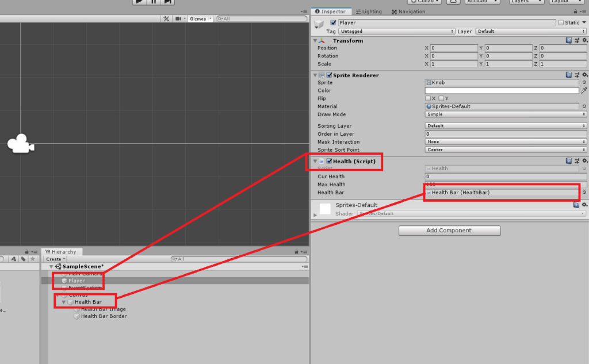
Task: Switch to the Lighting tab
Action: [369, 12]
